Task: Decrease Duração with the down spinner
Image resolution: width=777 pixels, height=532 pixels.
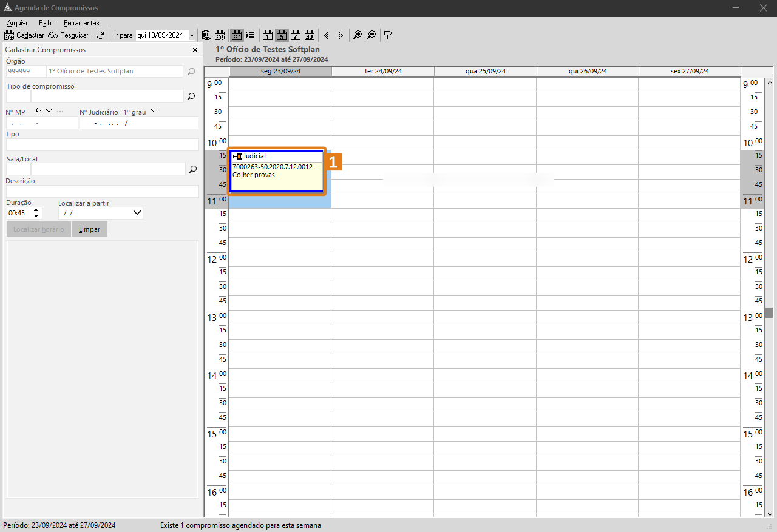Action: (36, 216)
